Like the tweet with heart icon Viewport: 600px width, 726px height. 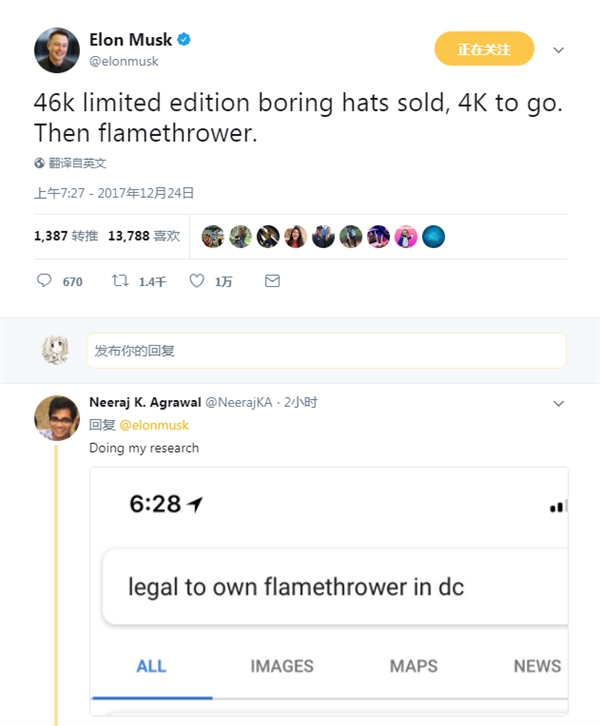[197, 282]
